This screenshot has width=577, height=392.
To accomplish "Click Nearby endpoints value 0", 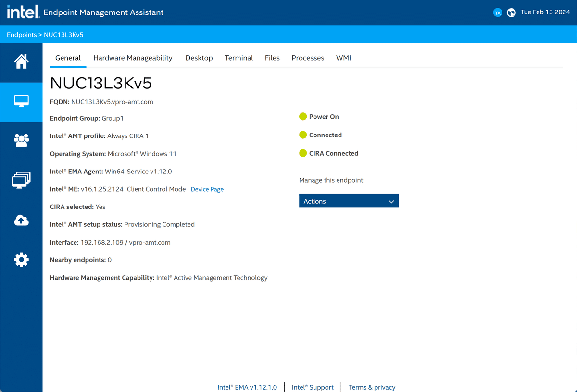I will pos(110,260).
